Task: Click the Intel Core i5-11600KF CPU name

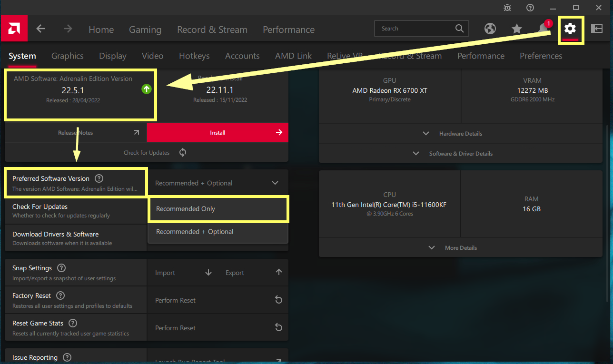Action: (x=389, y=205)
